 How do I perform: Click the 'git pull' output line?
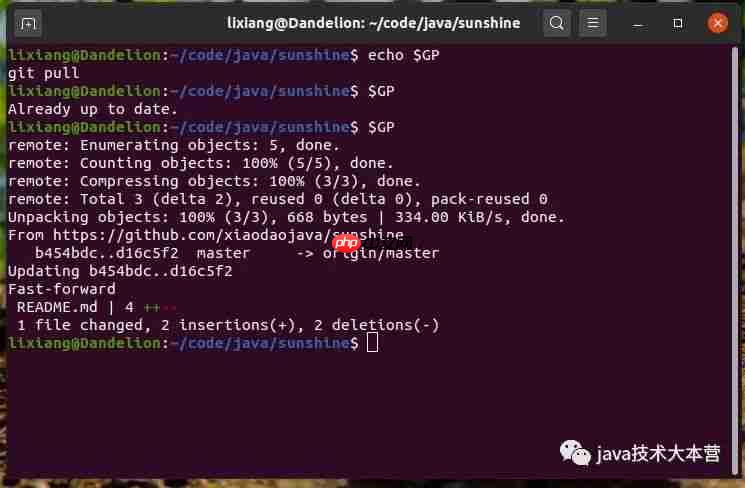coord(44,73)
